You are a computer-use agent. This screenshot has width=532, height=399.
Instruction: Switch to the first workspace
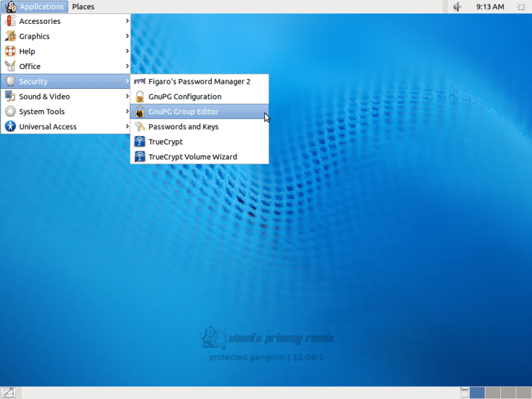click(477, 393)
